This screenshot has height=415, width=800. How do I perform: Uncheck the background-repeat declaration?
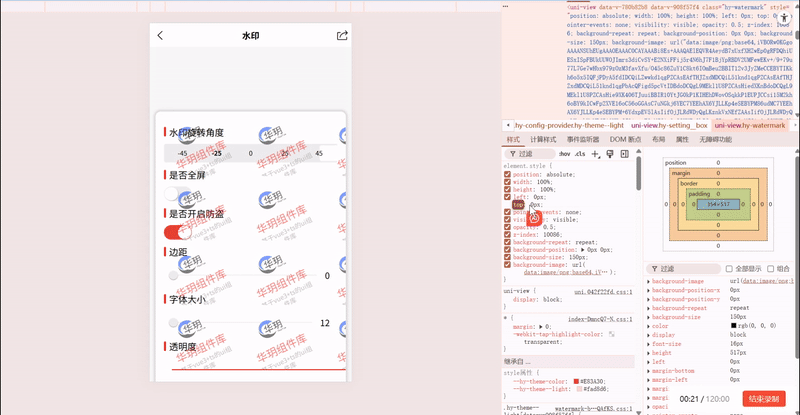(507, 242)
